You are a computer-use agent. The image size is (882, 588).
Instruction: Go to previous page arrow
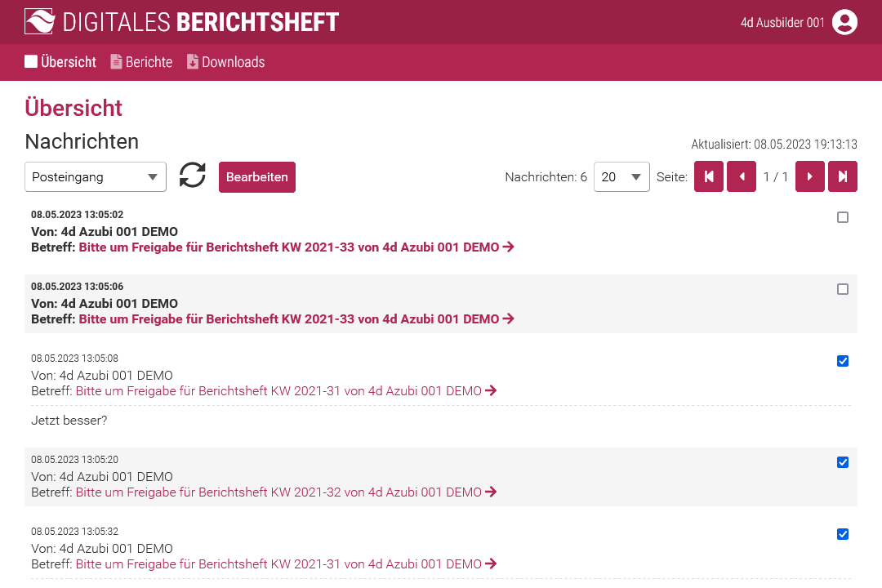pyautogui.click(x=742, y=177)
